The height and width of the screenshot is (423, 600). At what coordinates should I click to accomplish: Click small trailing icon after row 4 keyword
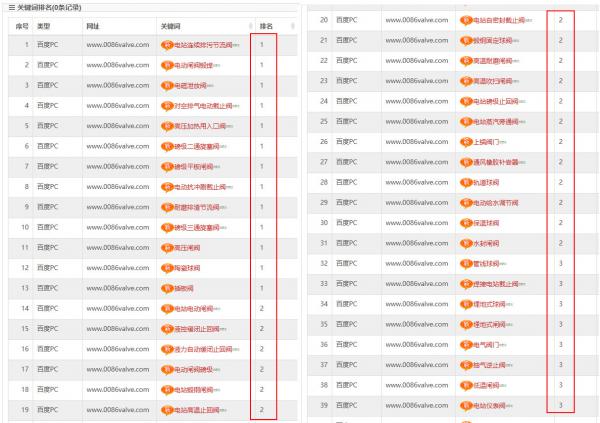[236, 106]
